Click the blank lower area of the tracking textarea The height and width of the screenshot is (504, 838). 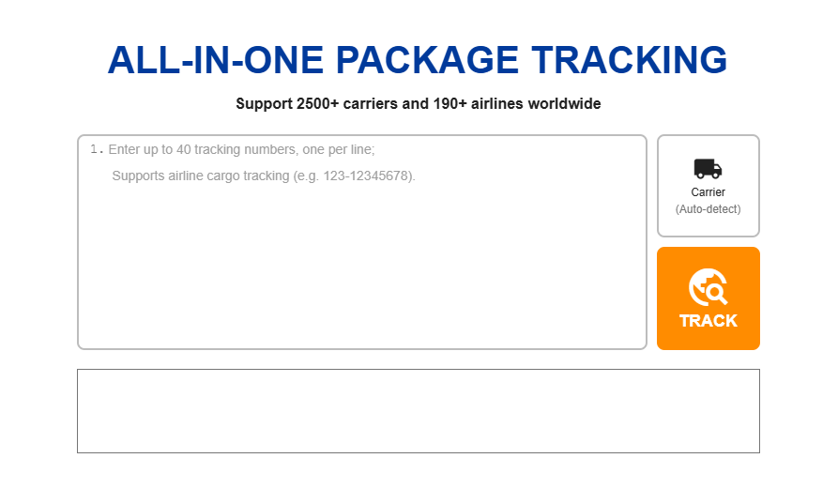click(x=362, y=278)
